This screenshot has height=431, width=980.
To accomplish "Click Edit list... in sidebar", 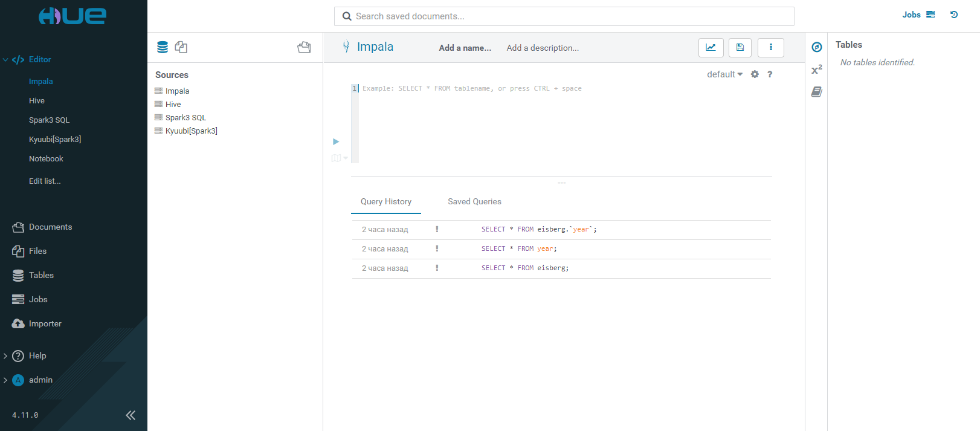I will [45, 181].
